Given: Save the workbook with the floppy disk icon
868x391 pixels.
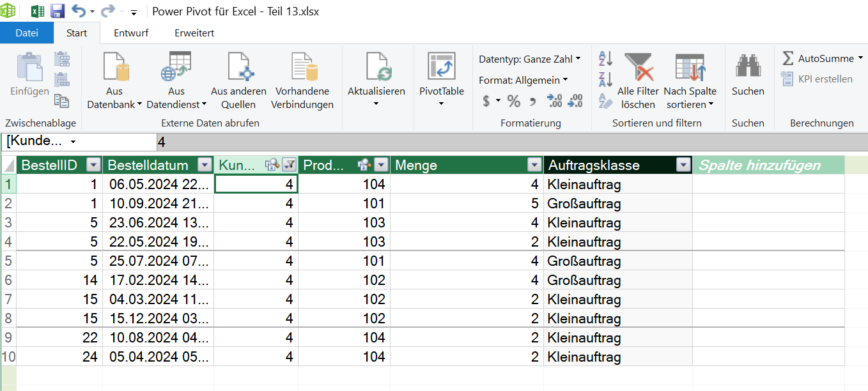Looking at the screenshot, I should (x=58, y=11).
